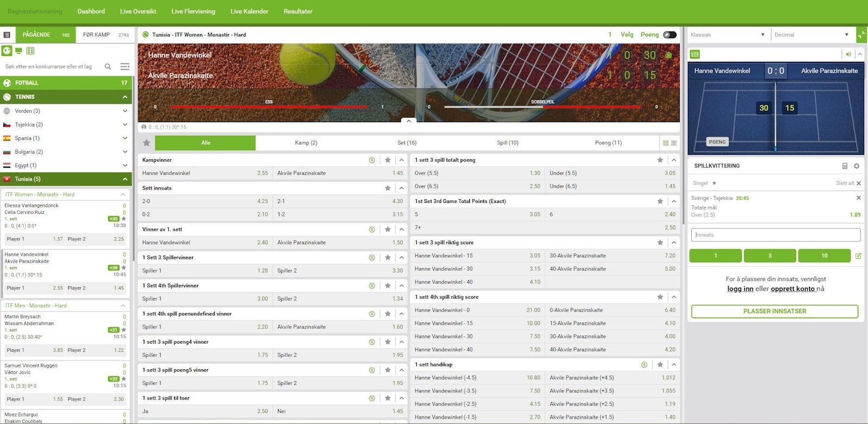Click the cash-out icon on Vinner av 1. sett

(372, 230)
